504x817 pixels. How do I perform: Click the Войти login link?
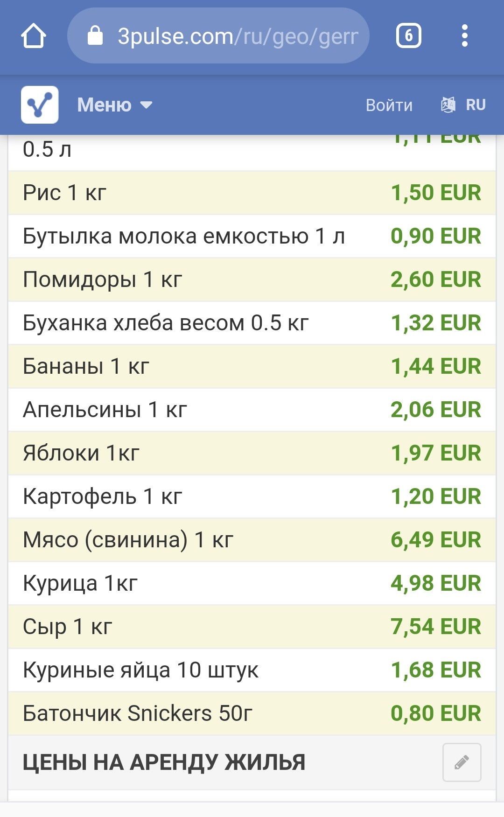coord(389,105)
